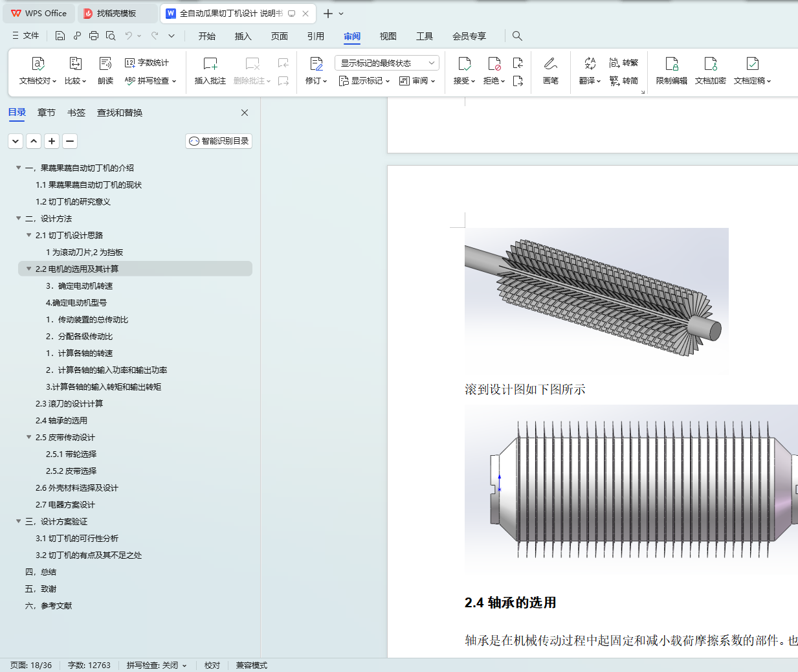Click the 智能识别目录 button

pyautogui.click(x=219, y=140)
